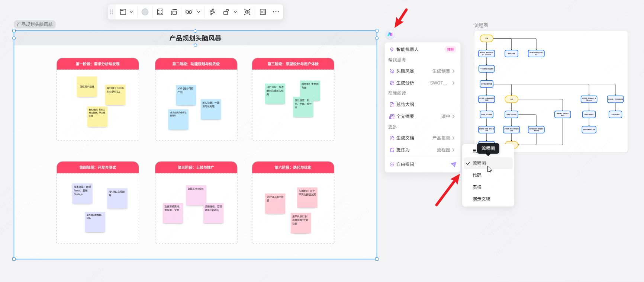Click 提炼为 menu entry
The image size is (644, 282).
[x=422, y=150]
